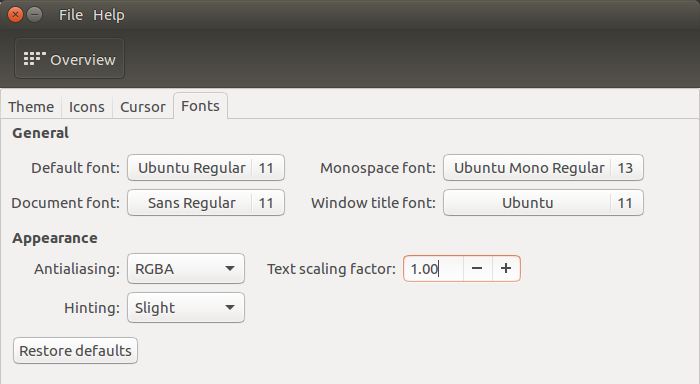This screenshot has height=384, width=700.
Task: Choose the Default font Ubuntu Regular button
Action: (x=206, y=168)
